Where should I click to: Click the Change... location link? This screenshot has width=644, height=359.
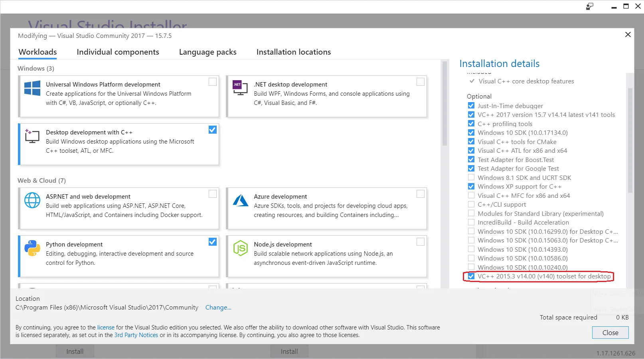[218, 308]
